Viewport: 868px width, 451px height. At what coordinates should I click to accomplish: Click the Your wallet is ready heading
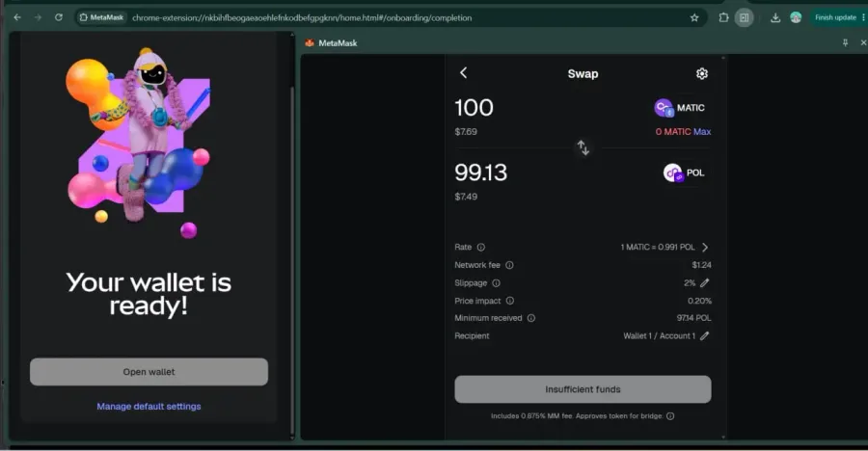[149, 294]
